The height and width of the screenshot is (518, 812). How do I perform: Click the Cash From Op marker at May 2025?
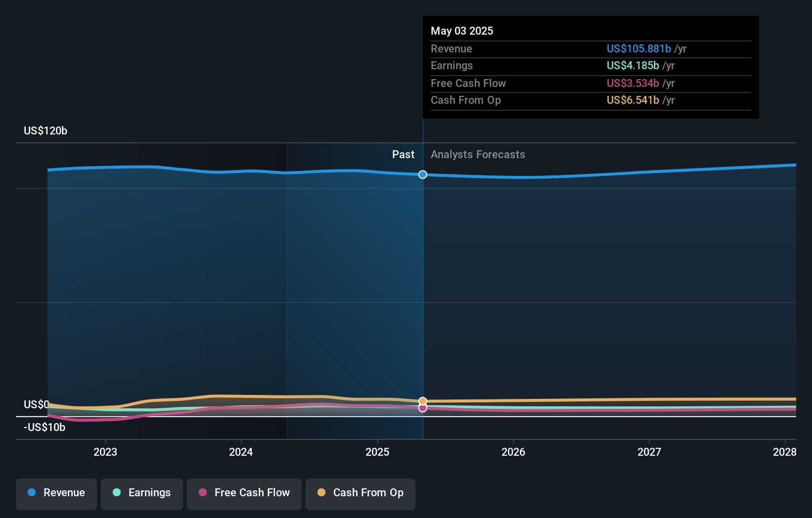point(422,400)
